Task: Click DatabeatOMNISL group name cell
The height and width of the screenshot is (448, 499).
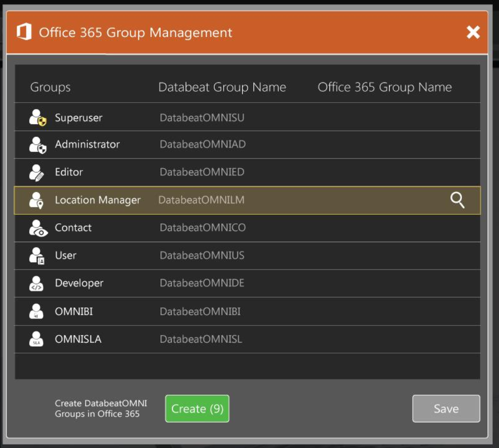Action: point(201,339)
